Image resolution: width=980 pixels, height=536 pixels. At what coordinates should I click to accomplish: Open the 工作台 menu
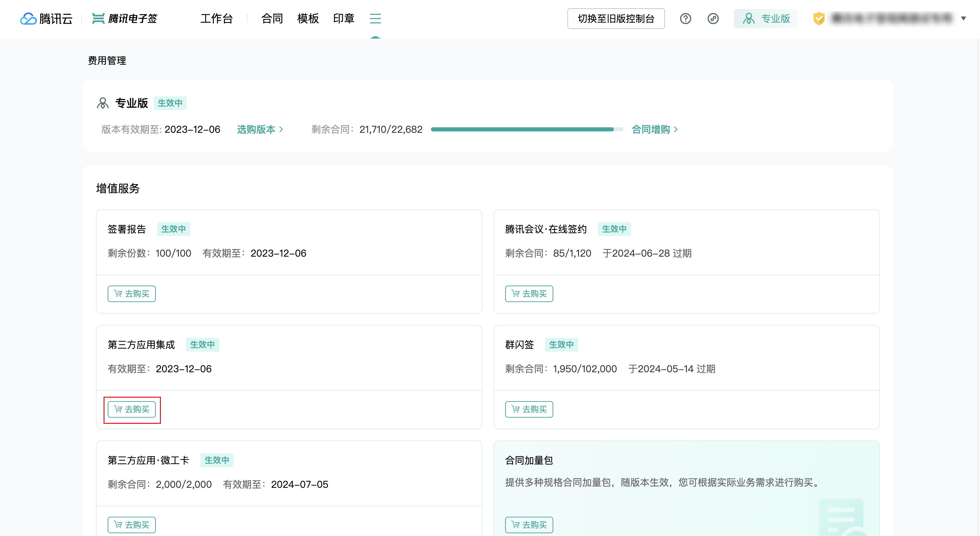click(217, 18)
